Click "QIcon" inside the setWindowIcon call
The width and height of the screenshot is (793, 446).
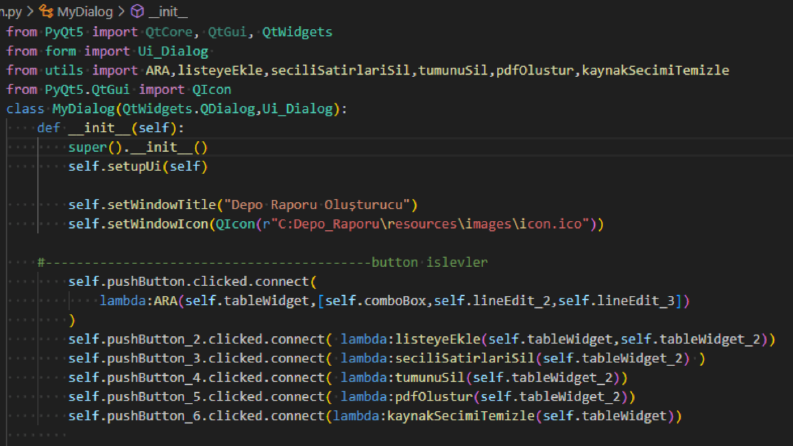(235, 224)
